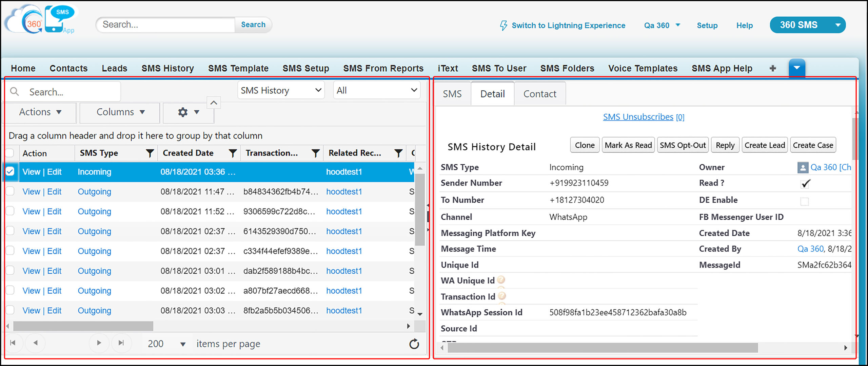Open the SMS Template navigation tab
The width and height of the screenshot is (868, 366).
(x=238, y=68)
